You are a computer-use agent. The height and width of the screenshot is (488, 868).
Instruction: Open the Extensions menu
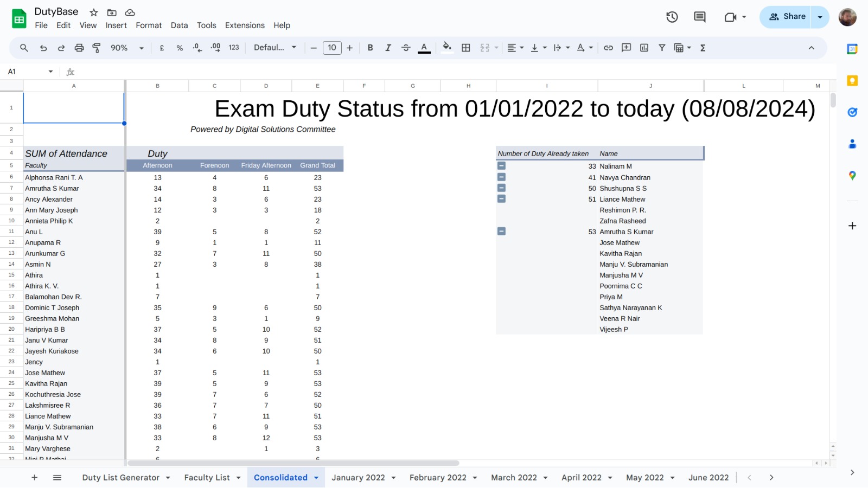point(245,25)
